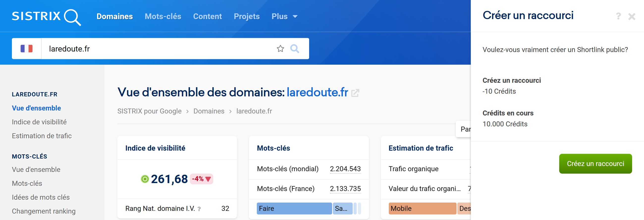Click the Trafic organique row
This screenshot has height=220, width=644.
click(426, 169)
